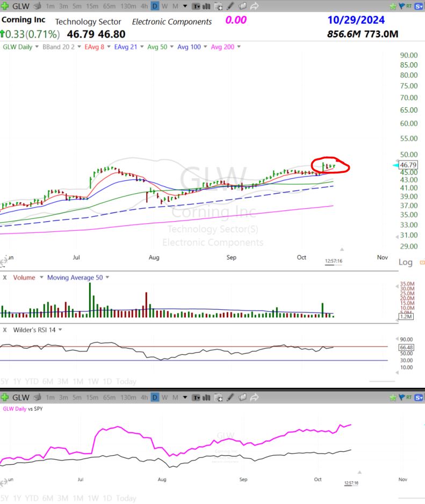This screenshot has height=504, width=425.
Task: Select the YTD range under the RSI pane
Action: (x=32, y=382)
